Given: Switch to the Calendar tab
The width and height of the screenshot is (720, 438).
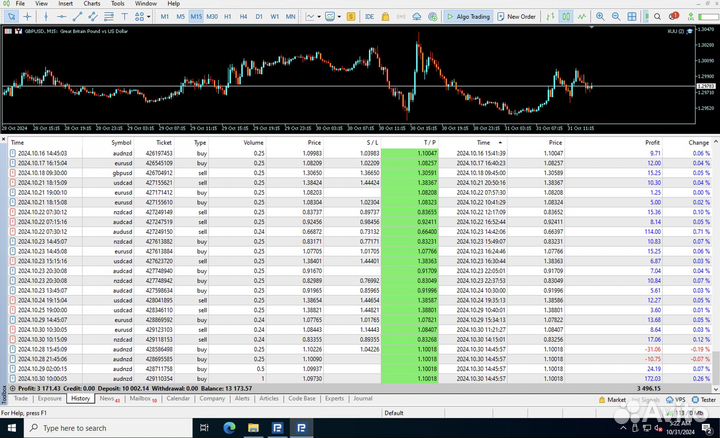Looking at the screenshot, I should coord(178,398).
